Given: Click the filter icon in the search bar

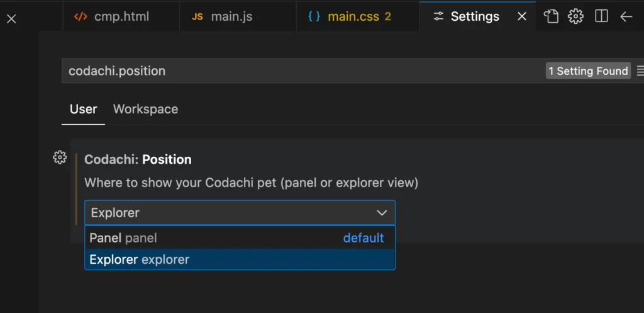Looking at the screenshot, I should [640, 71].
